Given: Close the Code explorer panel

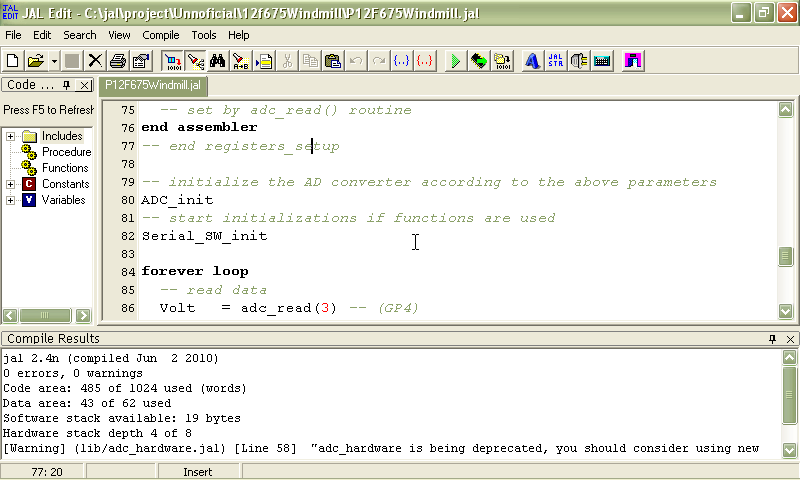Looking at the screenshot, I should point(85,86).
